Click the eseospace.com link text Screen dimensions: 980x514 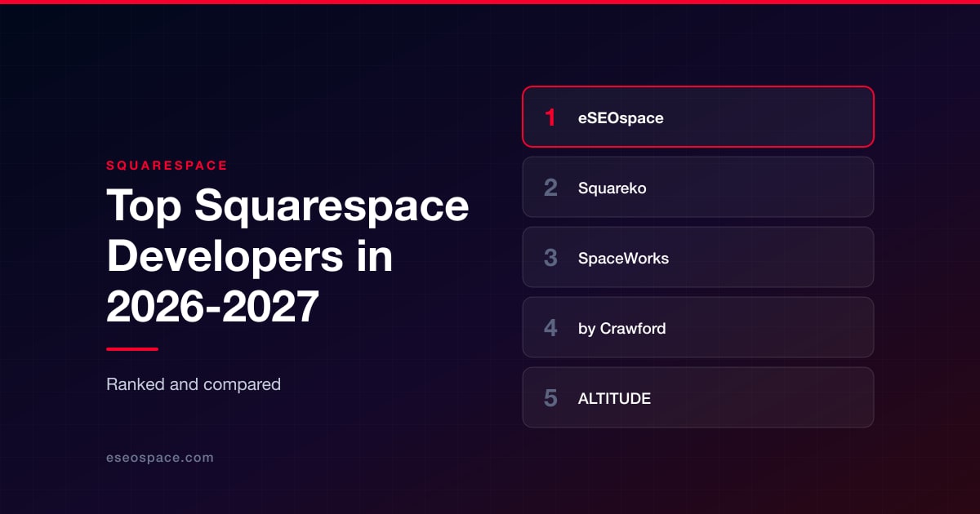point(160,458)
